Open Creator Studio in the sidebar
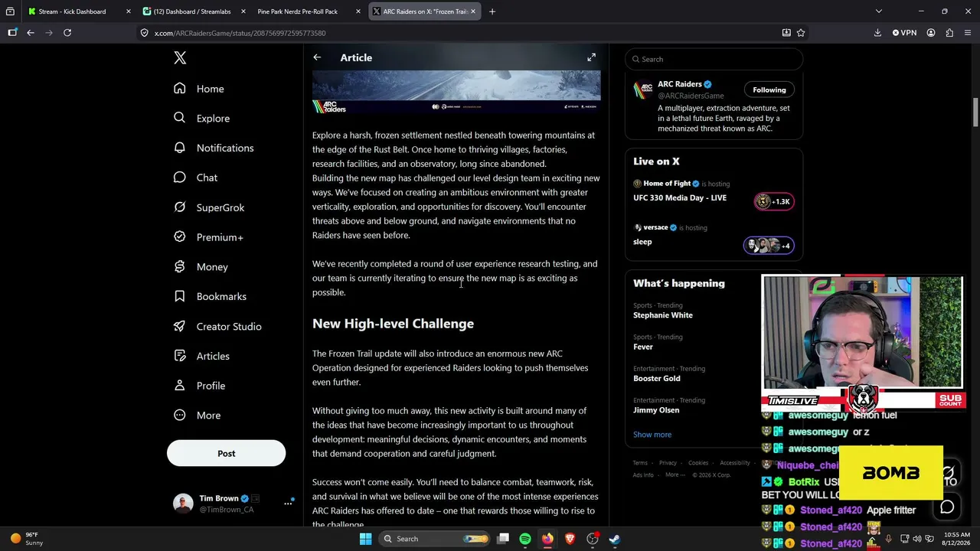 click(217, 326)
